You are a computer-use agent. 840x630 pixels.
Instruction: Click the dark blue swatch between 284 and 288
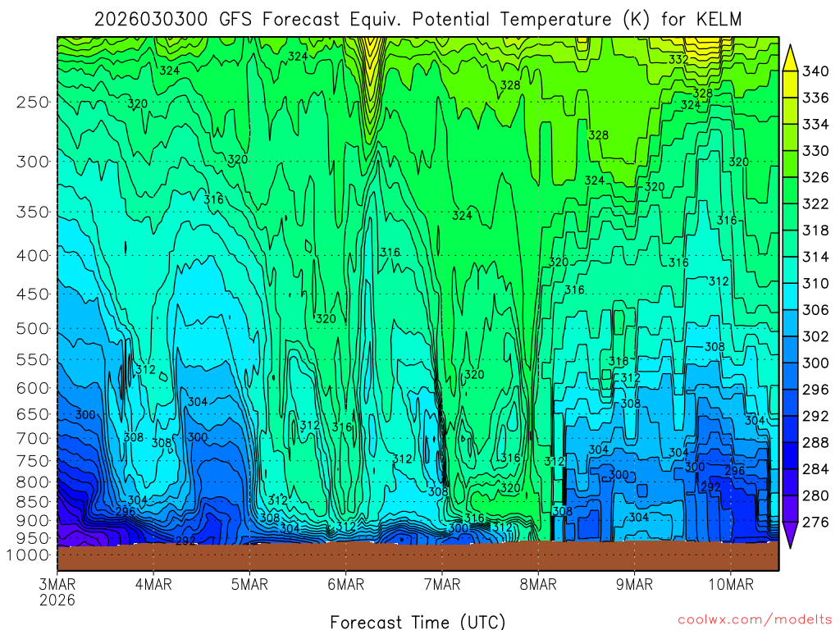tap(790, 456)
